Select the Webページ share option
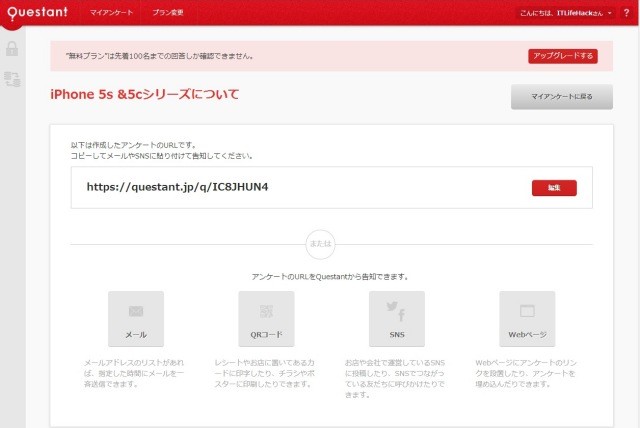The height and width of the screenshot is (428, 640). pyautogui.click(x=527, y=319)
